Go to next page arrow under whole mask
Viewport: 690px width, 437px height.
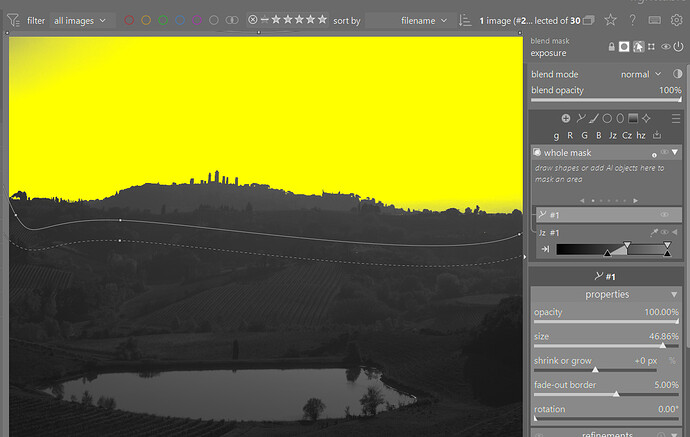[635, 201]
